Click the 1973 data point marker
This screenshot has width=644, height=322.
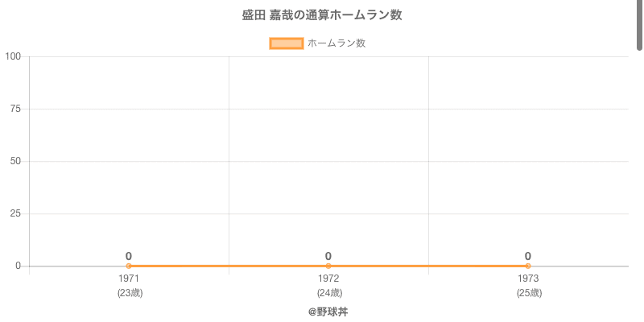528,266
